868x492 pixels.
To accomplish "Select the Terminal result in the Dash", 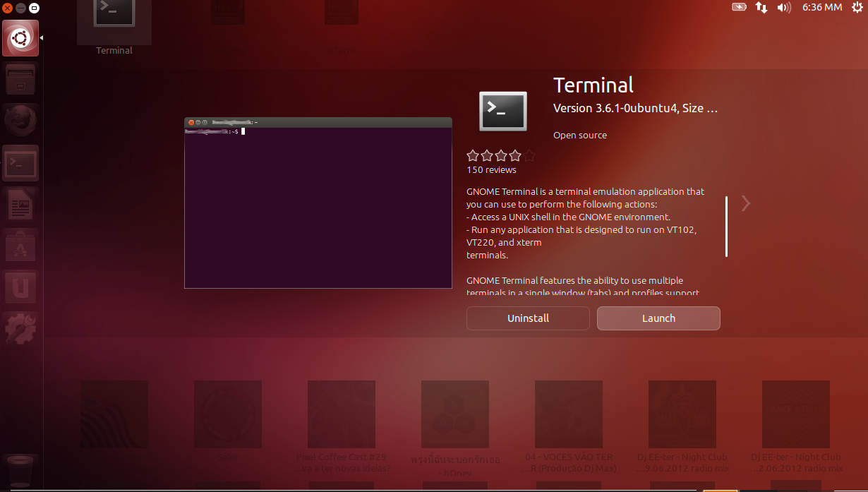I will coord(114,28).
